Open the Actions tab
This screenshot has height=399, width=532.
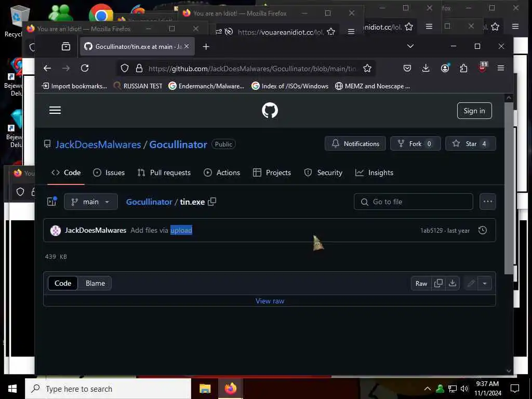pyautogui.click(x=222, y=172)
